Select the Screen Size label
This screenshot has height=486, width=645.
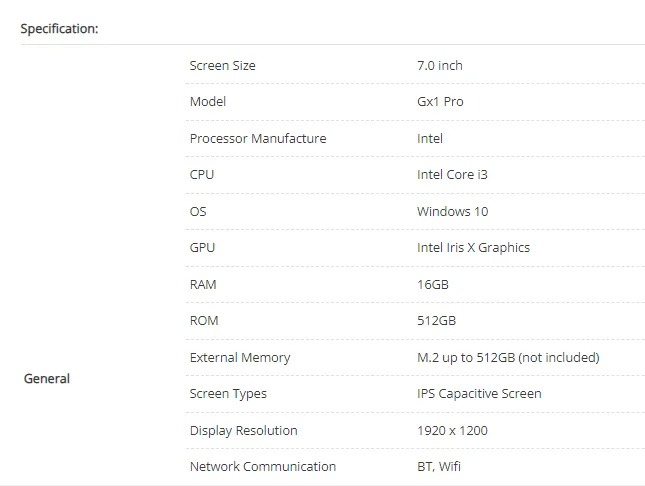pos(223,65)
